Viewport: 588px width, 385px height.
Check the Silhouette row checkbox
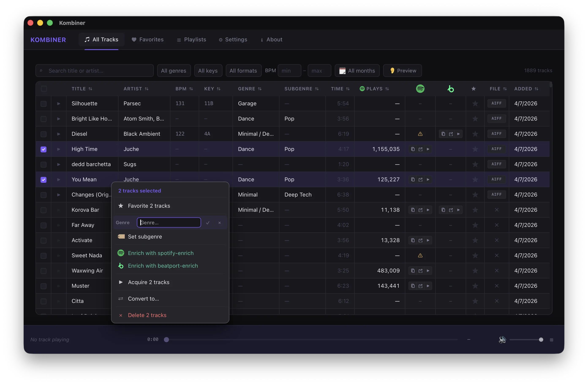click(44, 104)
